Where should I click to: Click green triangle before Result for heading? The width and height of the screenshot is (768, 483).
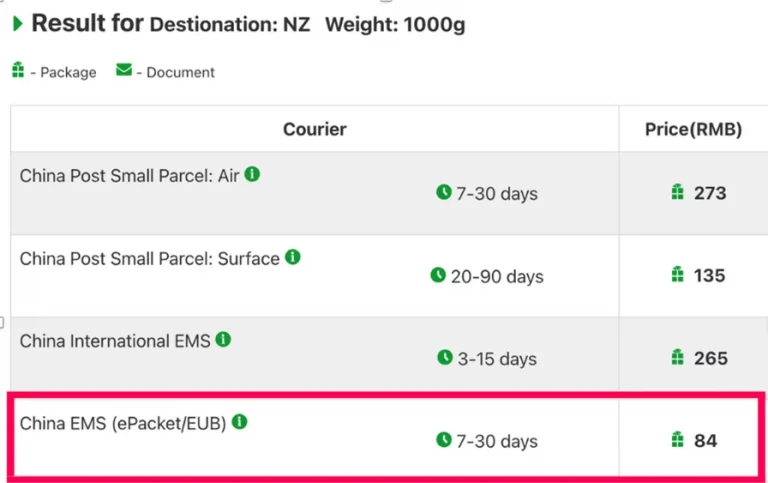(x=18, y=24)
